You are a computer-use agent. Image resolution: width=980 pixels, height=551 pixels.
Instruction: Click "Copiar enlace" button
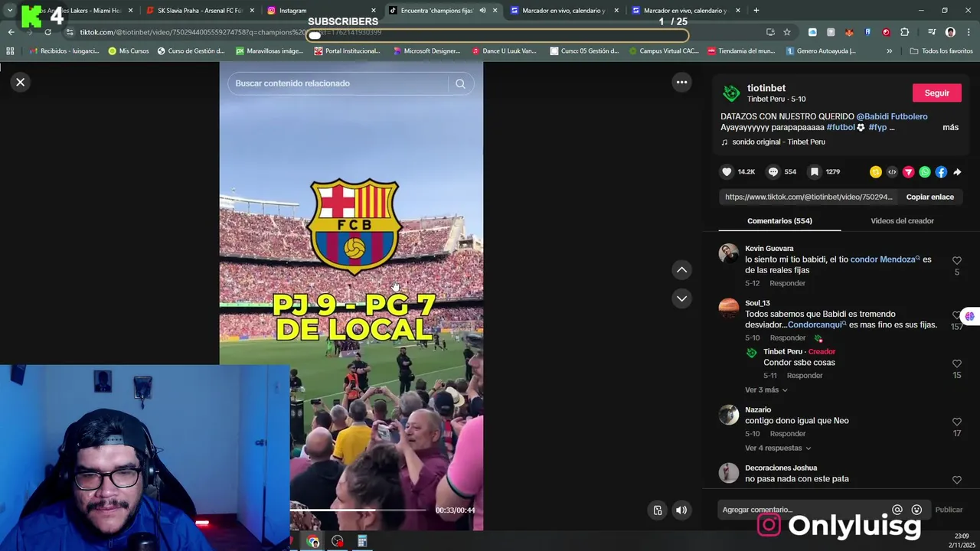point(929,197)
